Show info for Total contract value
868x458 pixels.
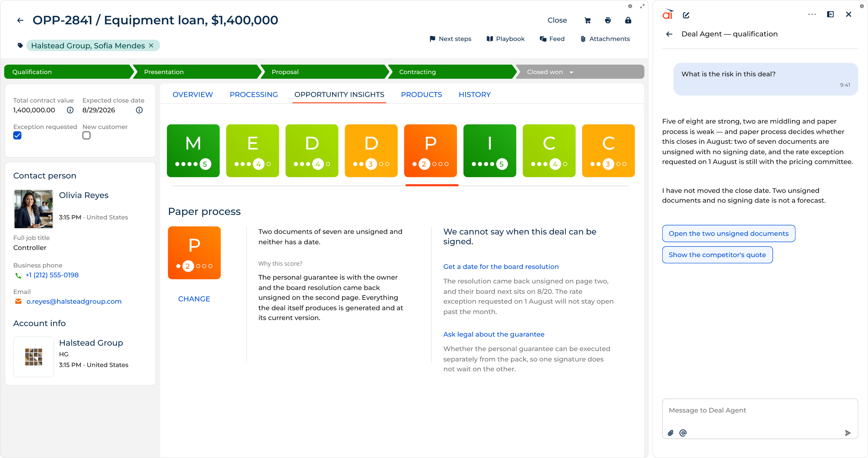70,110
